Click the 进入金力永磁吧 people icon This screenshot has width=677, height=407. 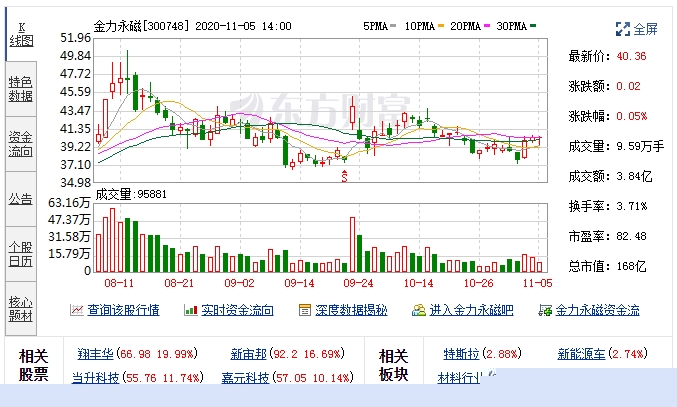tap(421, 310)
